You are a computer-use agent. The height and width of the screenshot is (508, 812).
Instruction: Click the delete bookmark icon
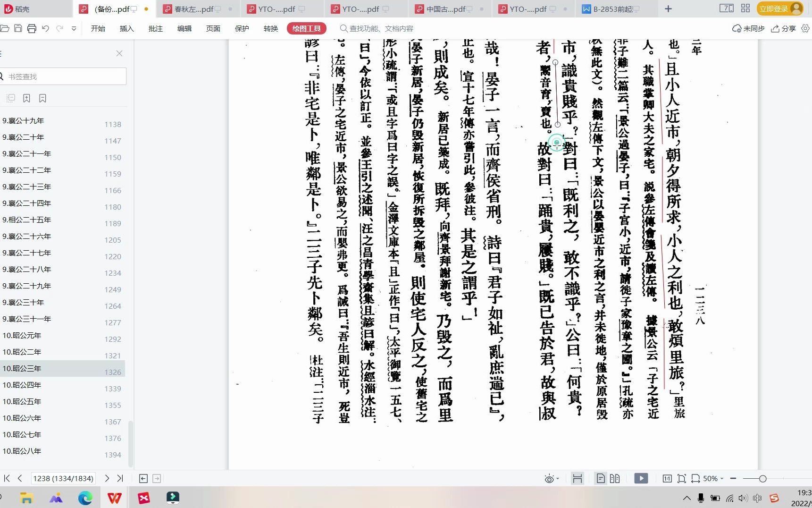[43, 98]
